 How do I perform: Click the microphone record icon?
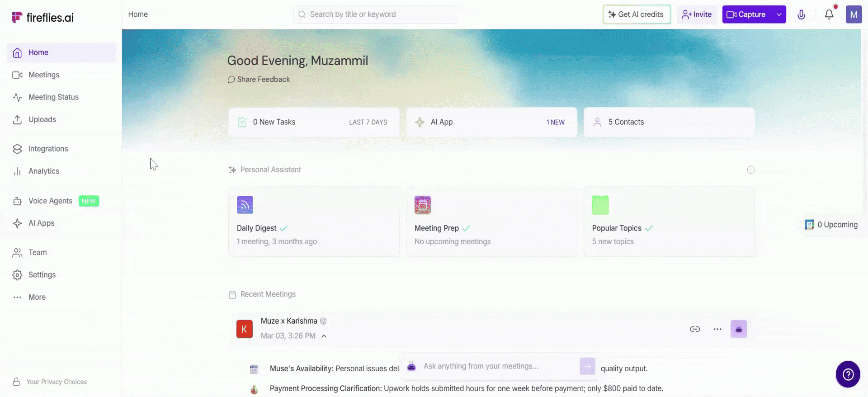[x=802, y=14]
